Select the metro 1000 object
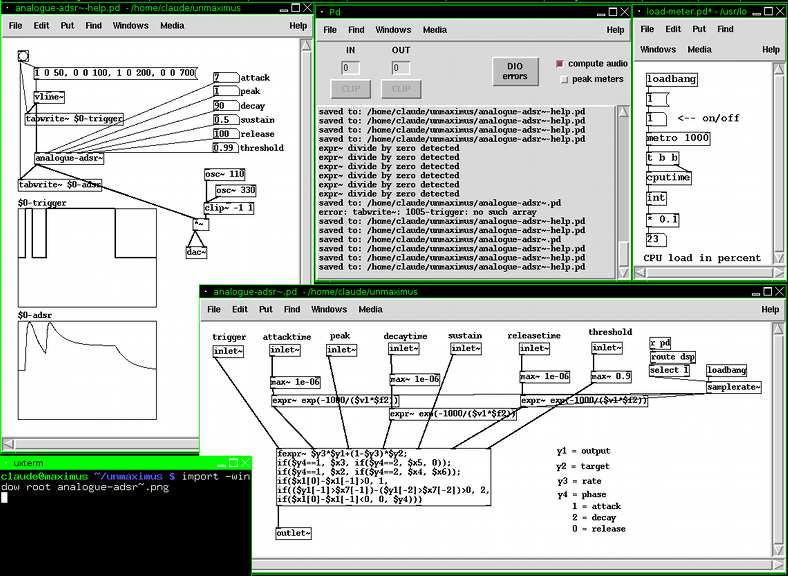The width and height of the screenshot is (788, 576). point(678,138)
